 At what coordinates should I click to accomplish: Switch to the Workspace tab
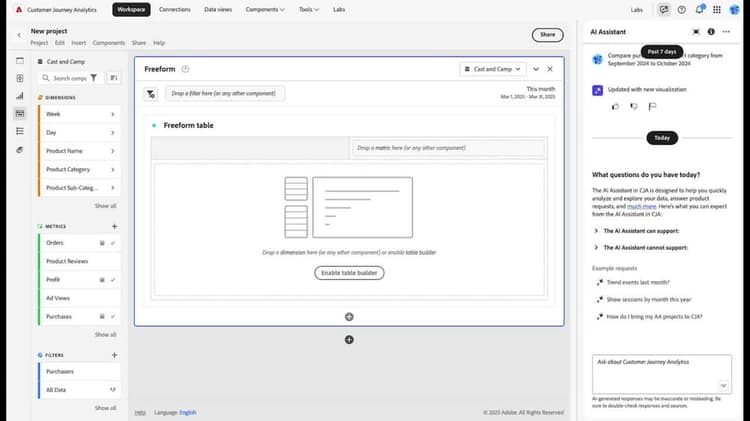[131, 10]
